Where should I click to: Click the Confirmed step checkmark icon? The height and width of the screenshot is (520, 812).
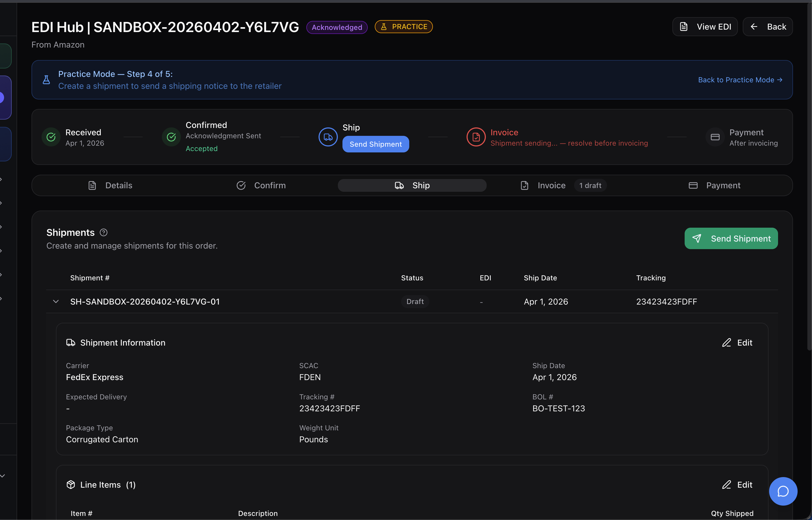click(171, 137)
